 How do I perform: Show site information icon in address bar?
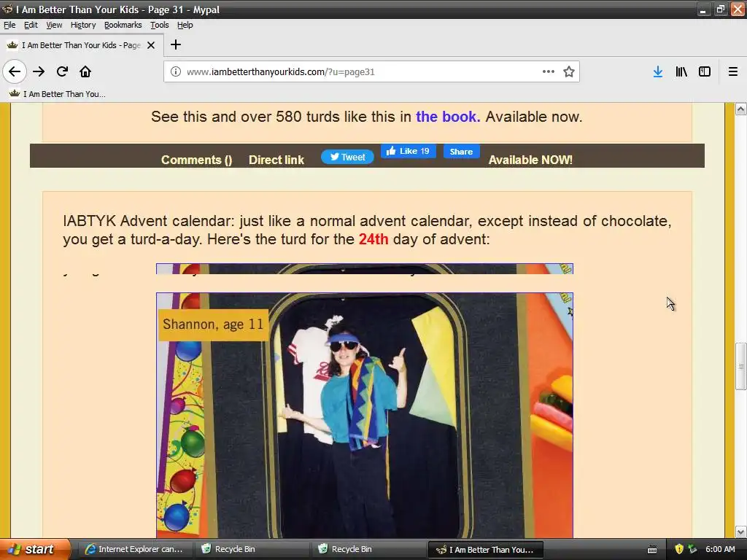[x=176, y=71]
